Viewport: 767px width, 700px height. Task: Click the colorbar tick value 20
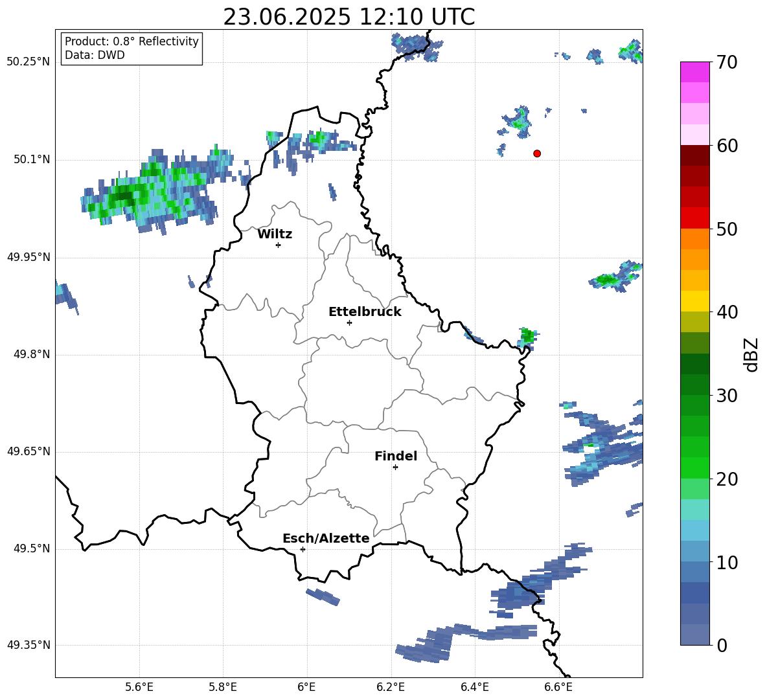[x=727, y=479]
